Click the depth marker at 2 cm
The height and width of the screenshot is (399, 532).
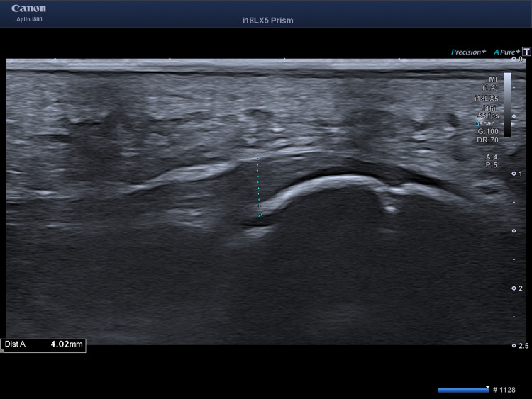(516, 288)
